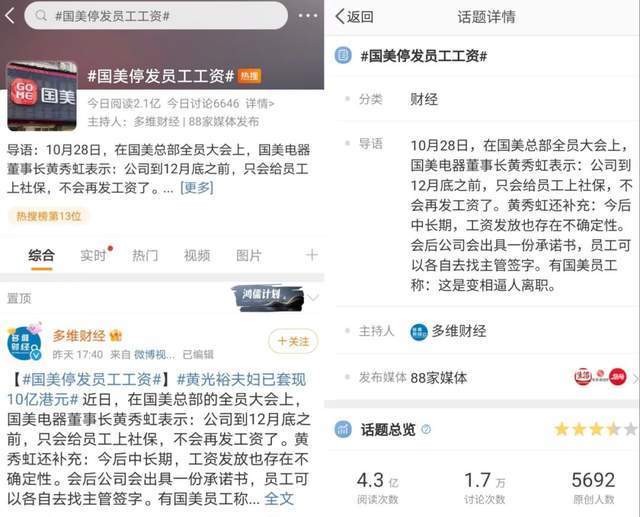
Task: Follow 多维财经 with +关注 button
Action: (x=293, y=341)
